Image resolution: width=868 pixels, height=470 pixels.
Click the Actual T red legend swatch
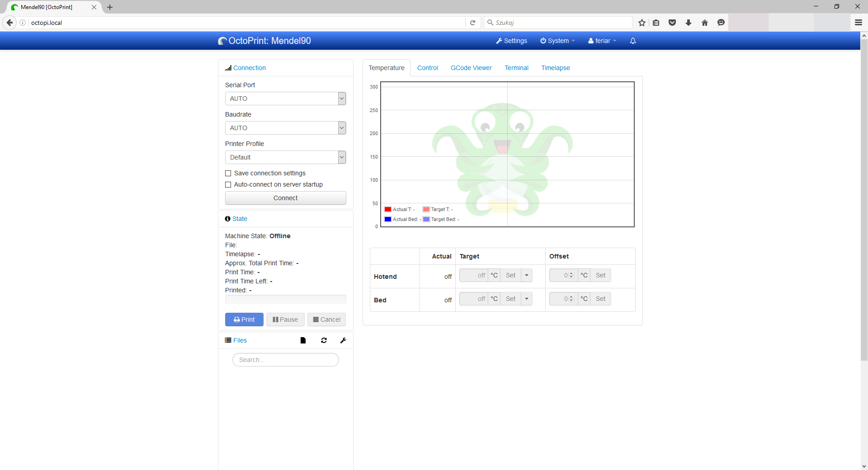[x=388, y=209]
